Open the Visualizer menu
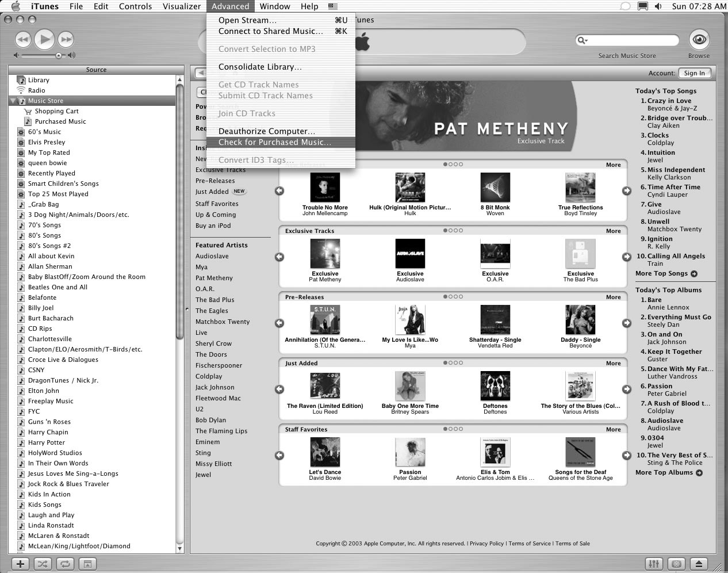 click(x=181, y=6)
